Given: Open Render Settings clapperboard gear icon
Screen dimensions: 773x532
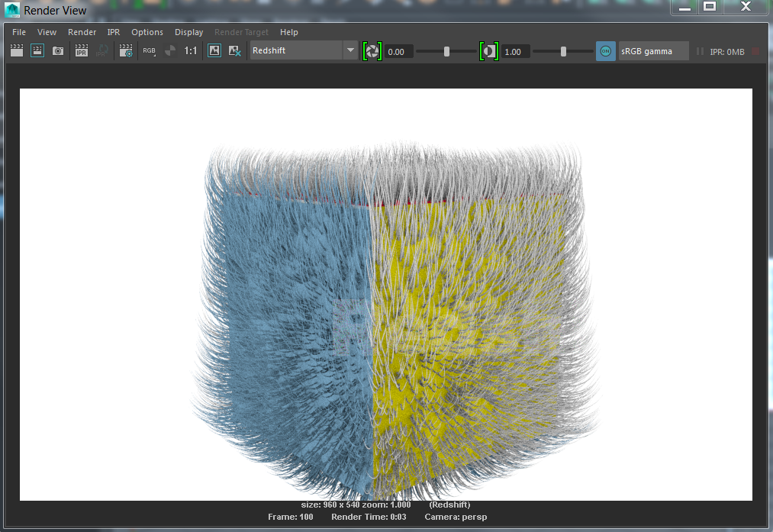Looking at the screenshot, I should coord(126,51).
